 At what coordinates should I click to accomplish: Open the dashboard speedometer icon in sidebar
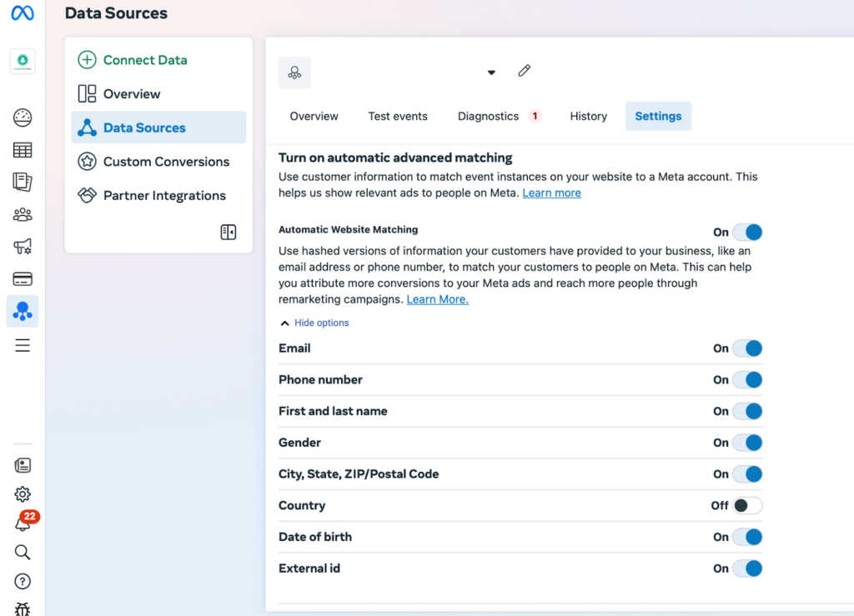(x=22, y=118)
